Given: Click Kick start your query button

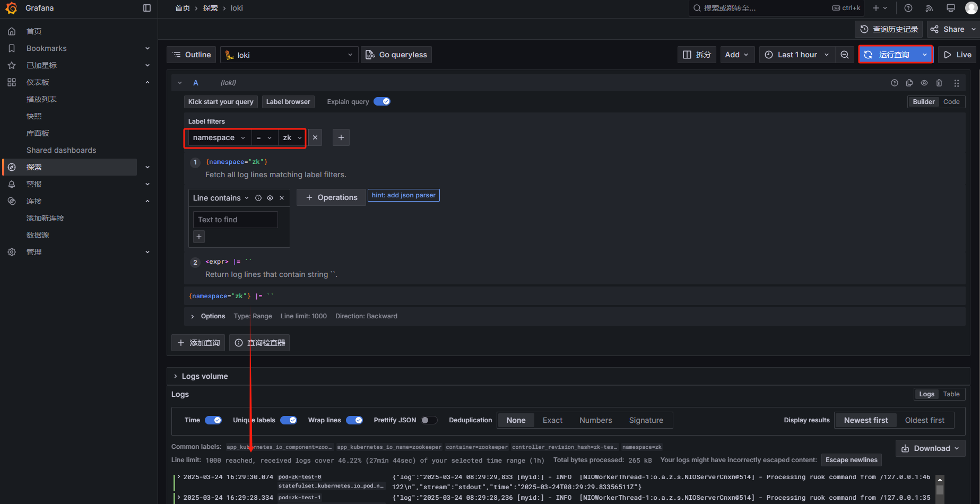Looking at the screenshot, I should click(221, 102).
